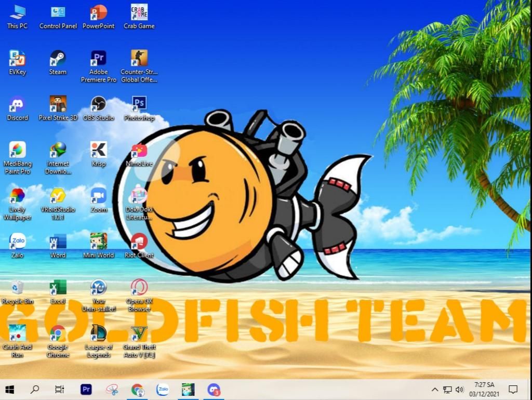The image size is (532, 400).
Task: Select the Your Uninstaller shortcut
Action: click(x=98, y=296)
